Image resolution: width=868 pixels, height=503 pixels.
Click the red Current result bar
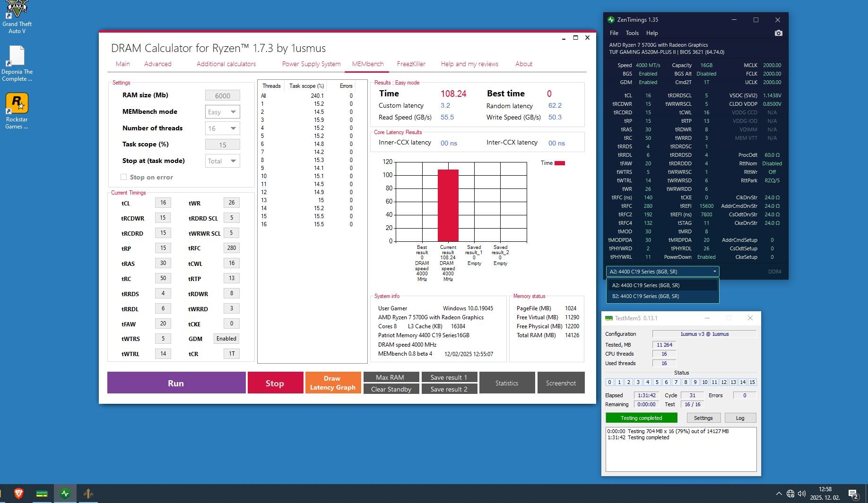[x=448, y=205]
